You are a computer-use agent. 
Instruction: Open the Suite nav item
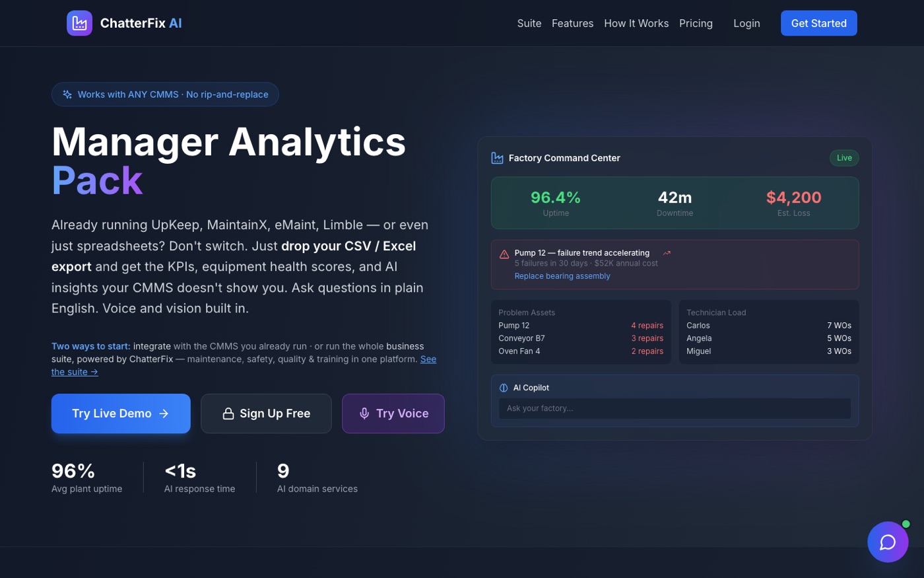(529, 23)
